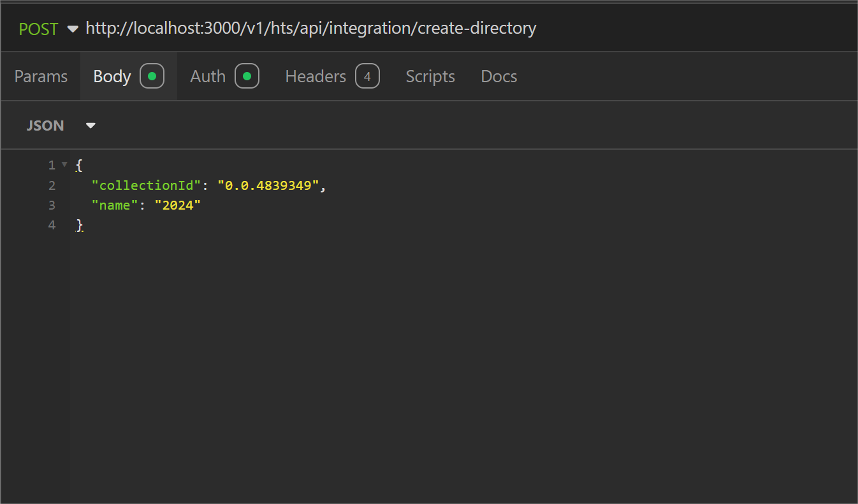Click the green indicator dot on Body tab
Screen dimensions: 858x504
coord(150,75)
